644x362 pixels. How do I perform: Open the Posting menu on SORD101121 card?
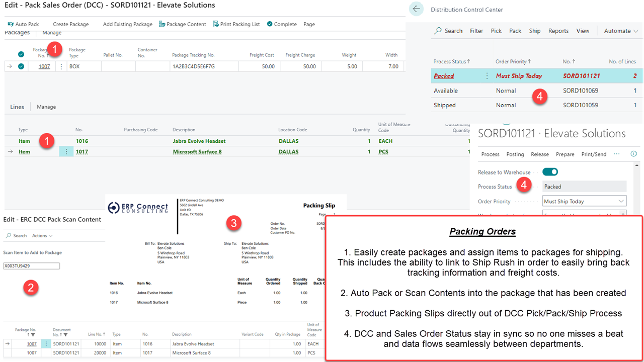515,154
